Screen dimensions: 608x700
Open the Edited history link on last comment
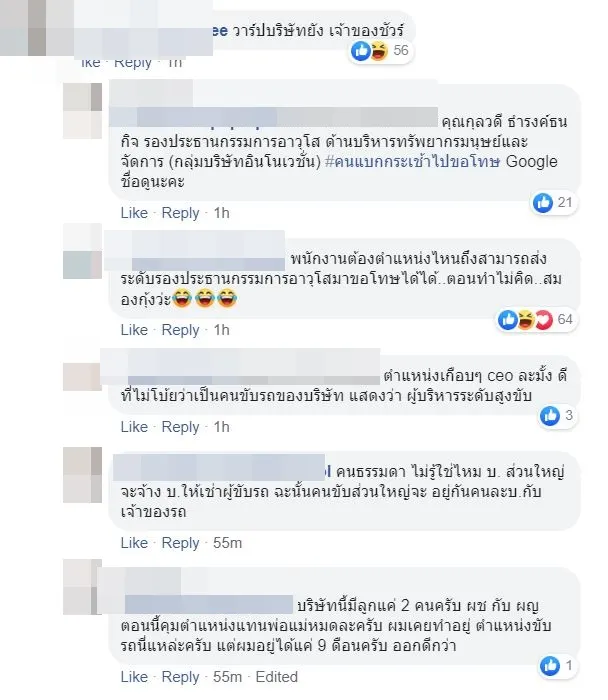[x=276, y=677]
